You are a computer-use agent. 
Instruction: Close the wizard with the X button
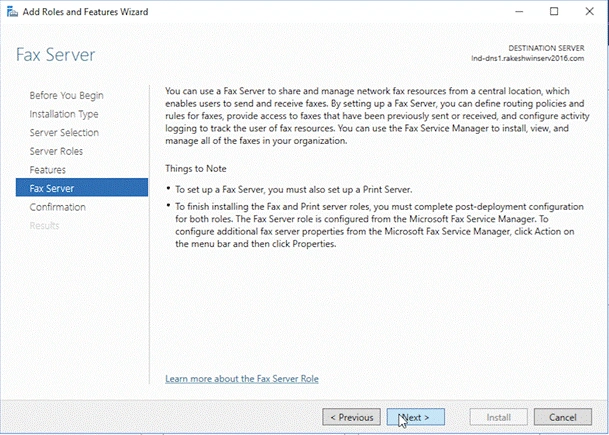click(590, 12)
